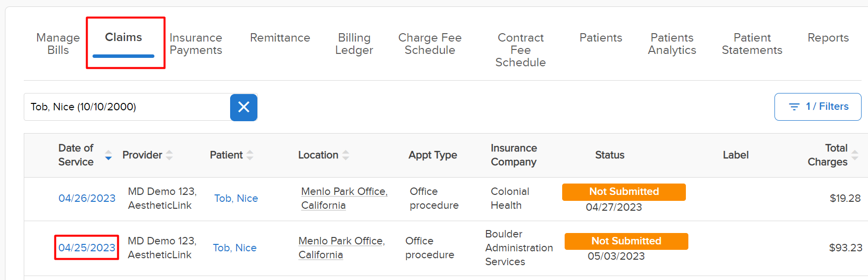
Task: Select the Billing Ledger tab
Action: pos(354,44)
